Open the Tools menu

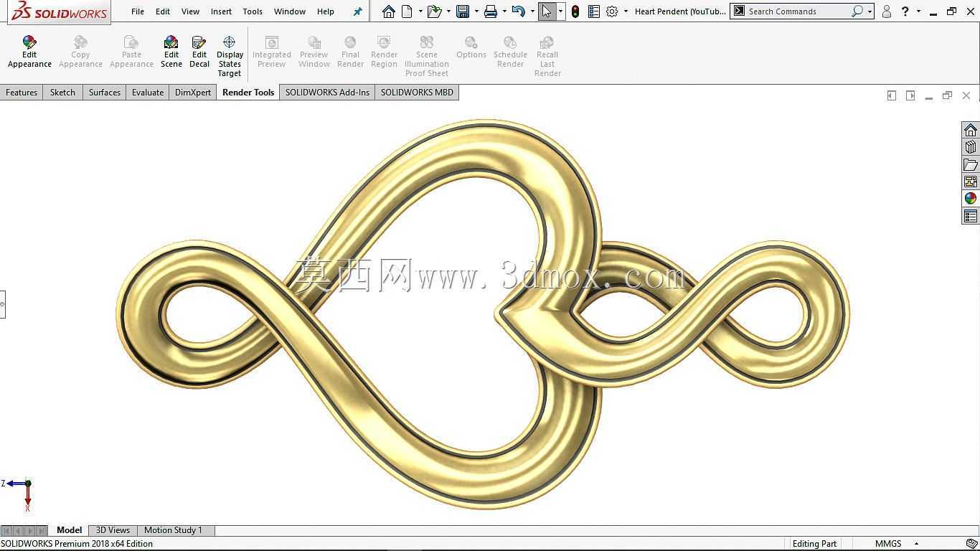click(x=253, y=11)
